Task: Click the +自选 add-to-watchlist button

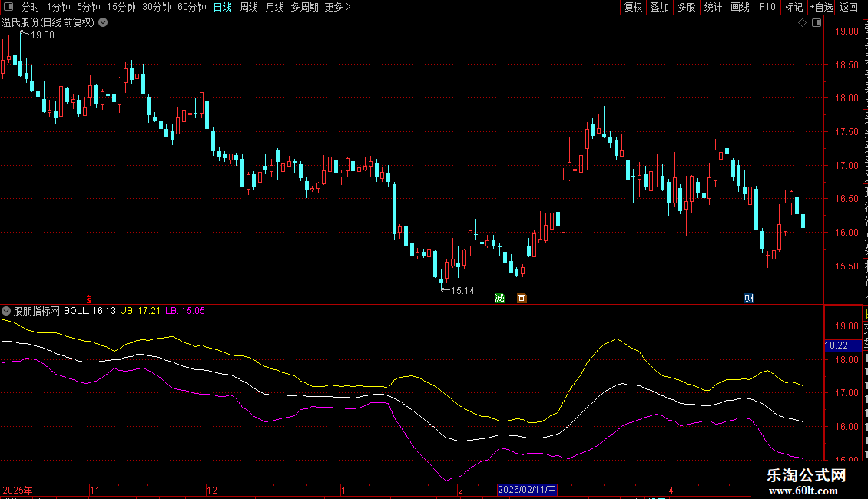Action: (x=821, y=7)
